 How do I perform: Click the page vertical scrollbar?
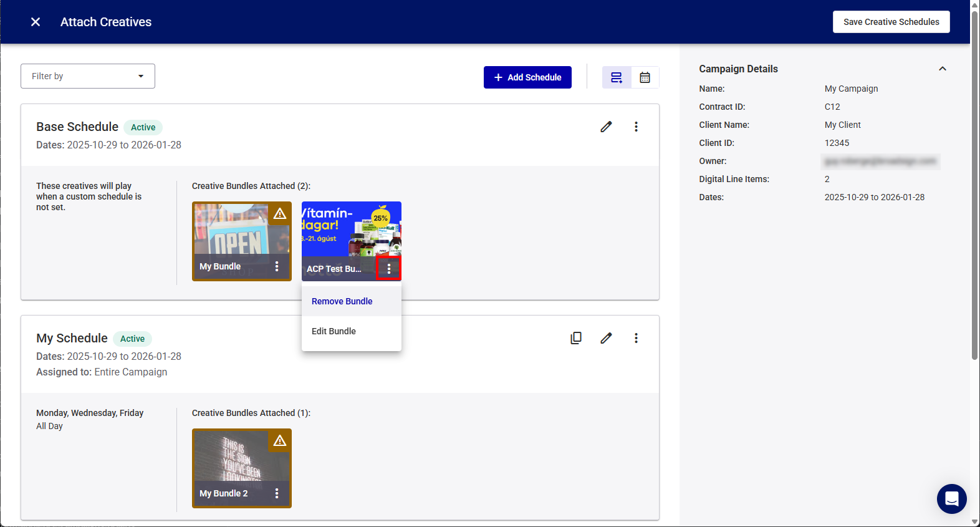coord(974,187)
